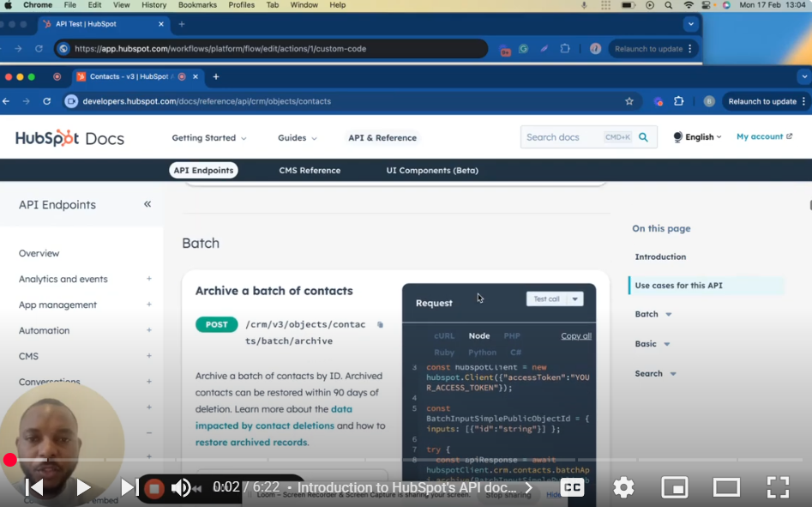Open the My account link
Image resolution: width=812 pixels, height=507 pixels.
[x=764, y=136]
